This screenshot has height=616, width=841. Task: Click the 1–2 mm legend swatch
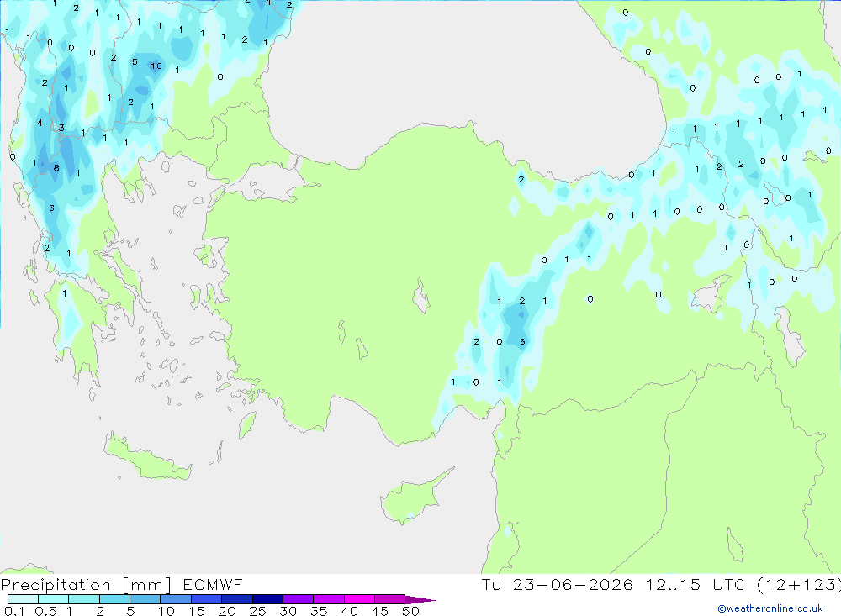coord(84,599)
